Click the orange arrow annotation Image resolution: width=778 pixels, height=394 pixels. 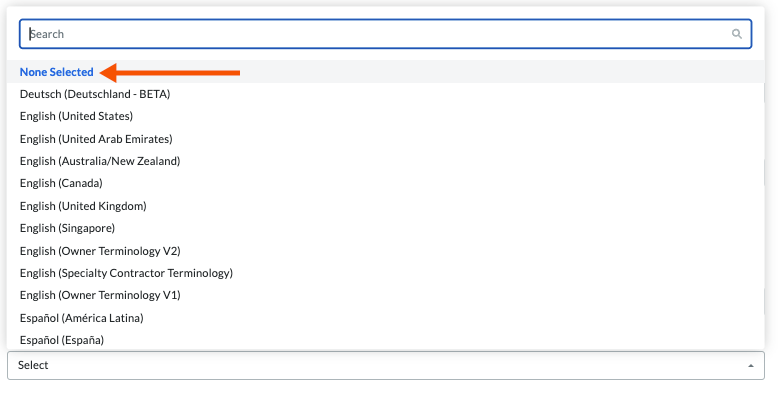point(170,72)
